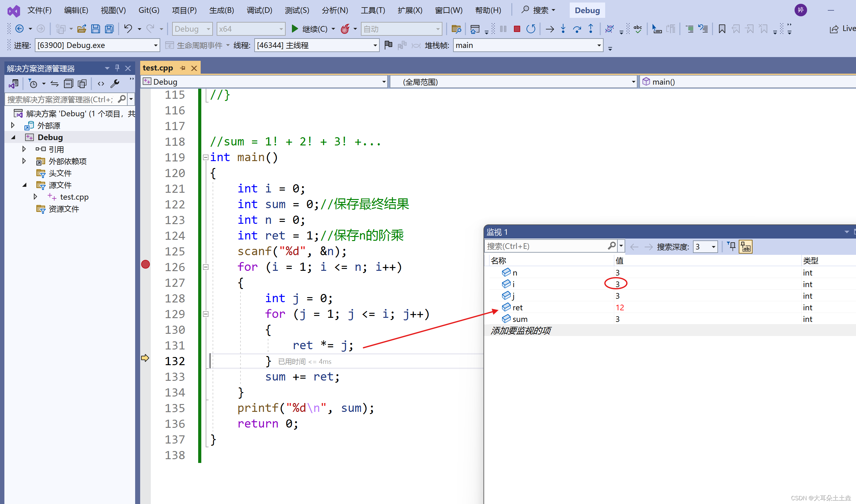Click the user account avatar icon
The width and height of the screenshot is (856, 504).
(x=801, y=10)
